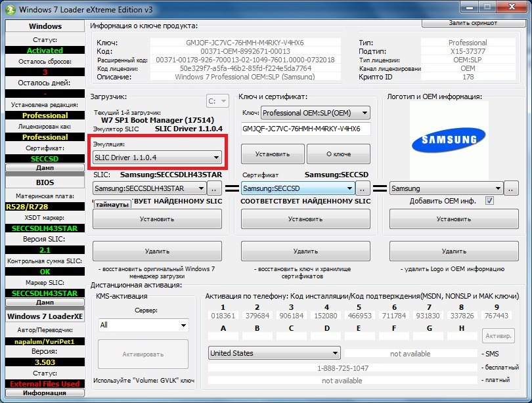This screenshot has height=403, width=532.
Task: Click the browse '..' button next to Samsung logo dropdown
Action: click(x=511, y=188)
